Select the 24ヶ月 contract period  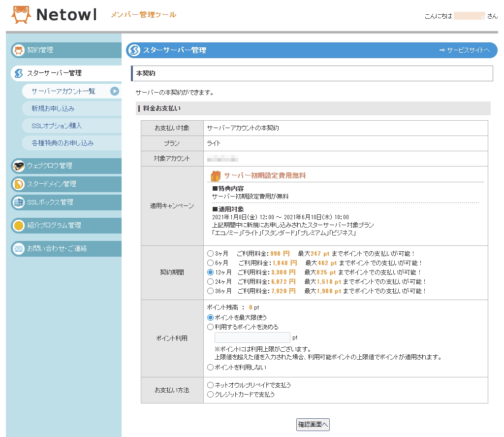click(210, 282)
